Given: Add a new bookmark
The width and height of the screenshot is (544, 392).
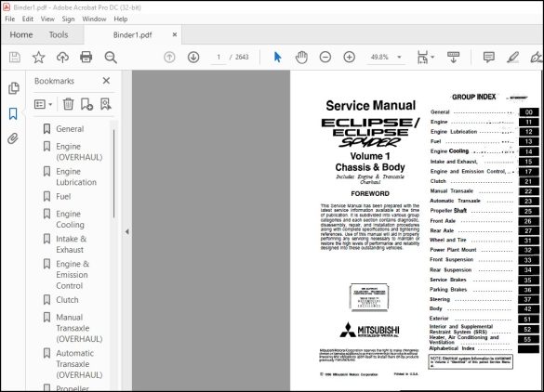Looking at the screenshot, I should (86, 104).
